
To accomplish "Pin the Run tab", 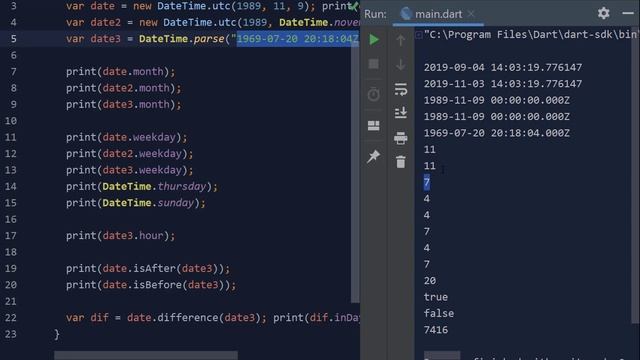I will (373, 156).
